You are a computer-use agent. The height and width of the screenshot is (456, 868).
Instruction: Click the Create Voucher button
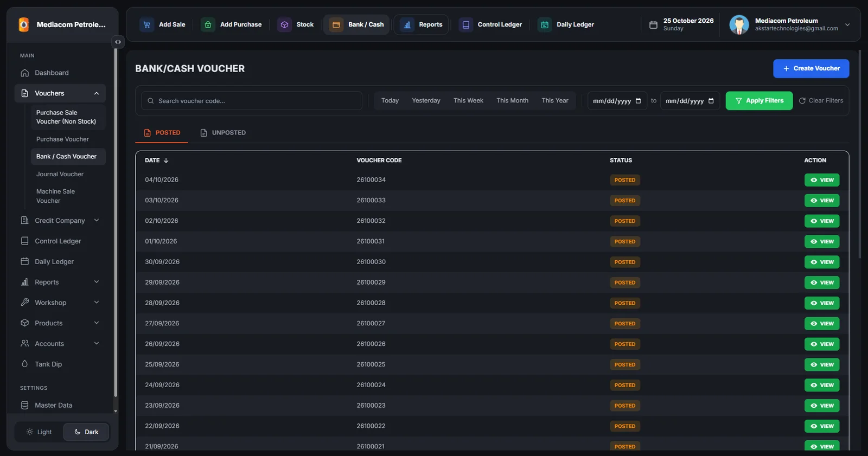pyautogui.click(x=811, y=68)
